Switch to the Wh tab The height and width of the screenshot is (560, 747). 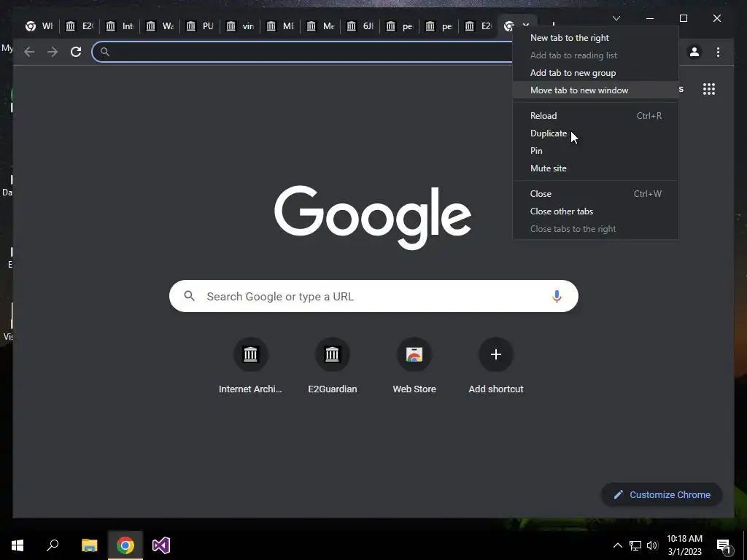(39, 26)
